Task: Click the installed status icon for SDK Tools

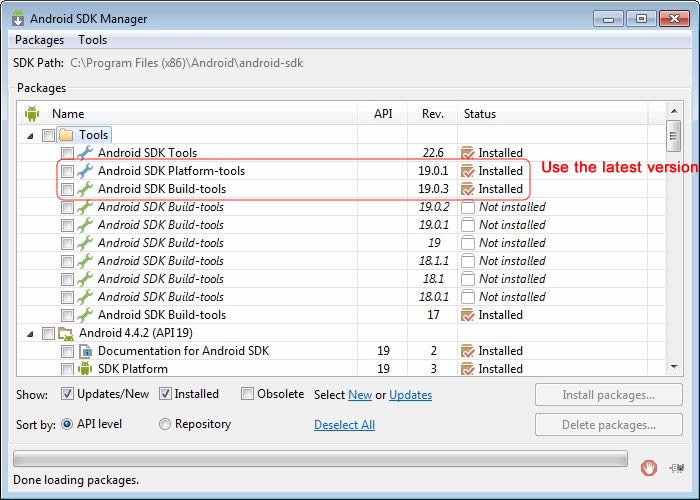Action: point(467,153)
